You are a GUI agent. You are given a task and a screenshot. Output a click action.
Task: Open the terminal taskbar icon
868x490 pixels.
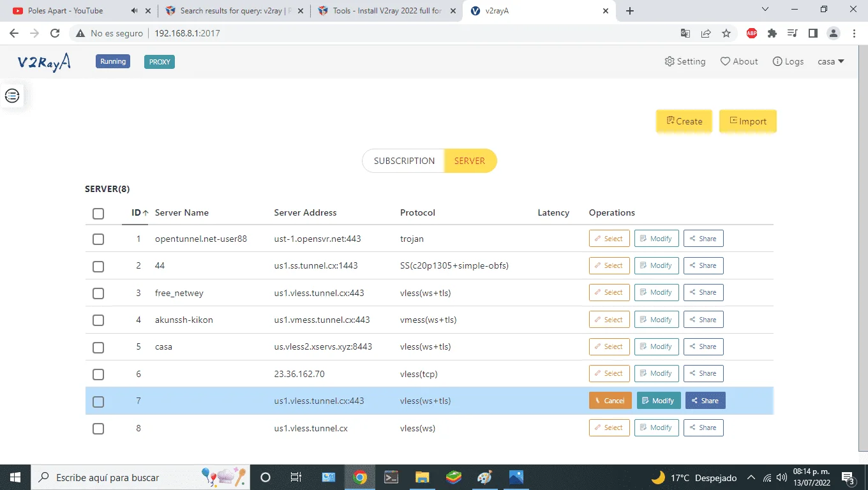(391, 477)
